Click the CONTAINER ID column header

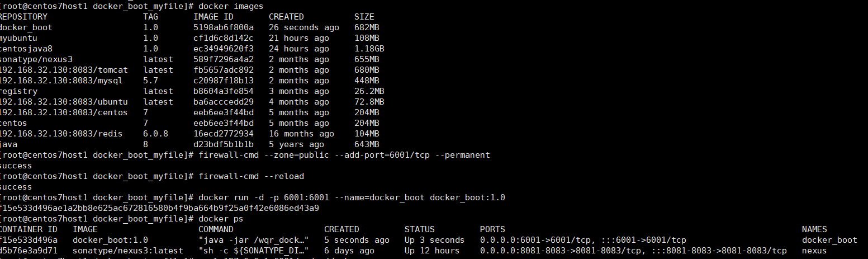pos(29,229)
